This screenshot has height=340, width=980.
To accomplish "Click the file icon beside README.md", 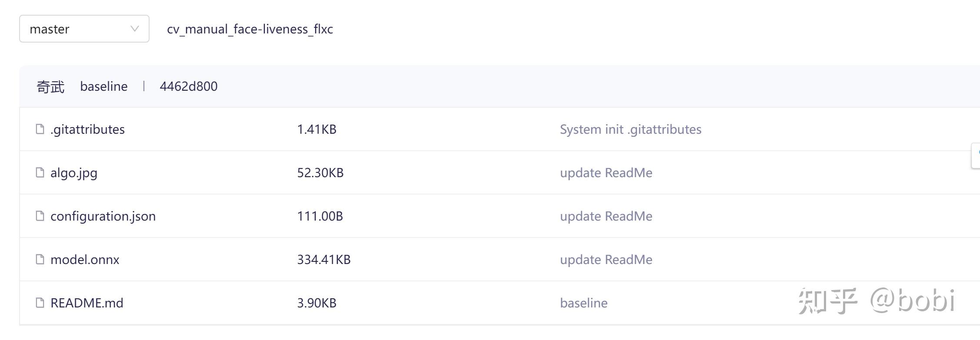I will click(40, 303).
